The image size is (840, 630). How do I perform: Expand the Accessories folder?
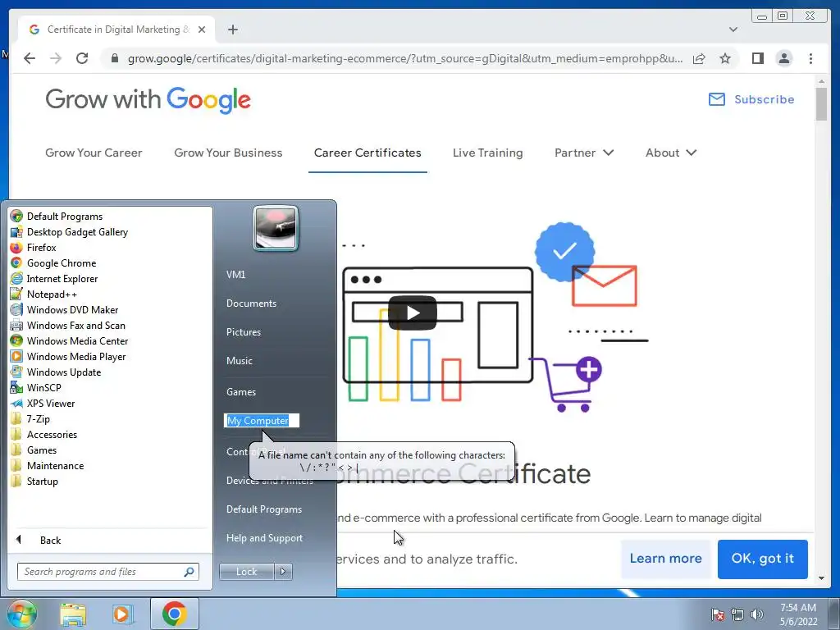(43, 435)
